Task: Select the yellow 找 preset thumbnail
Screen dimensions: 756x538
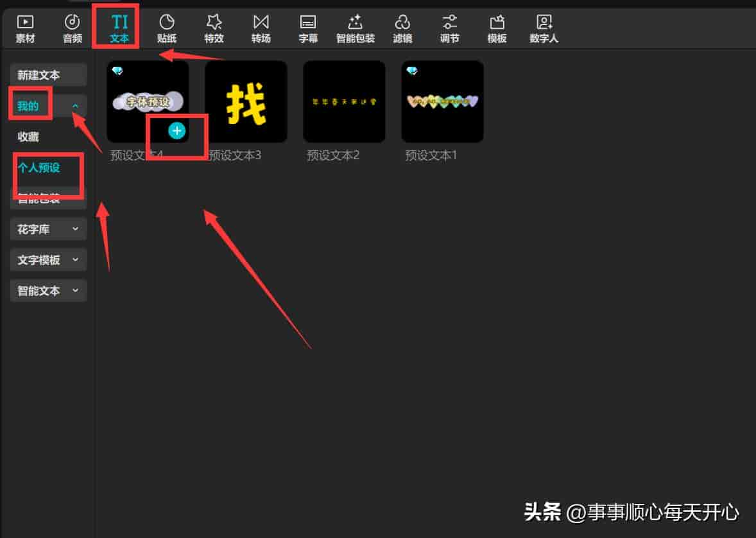Action: pos(246,101)
